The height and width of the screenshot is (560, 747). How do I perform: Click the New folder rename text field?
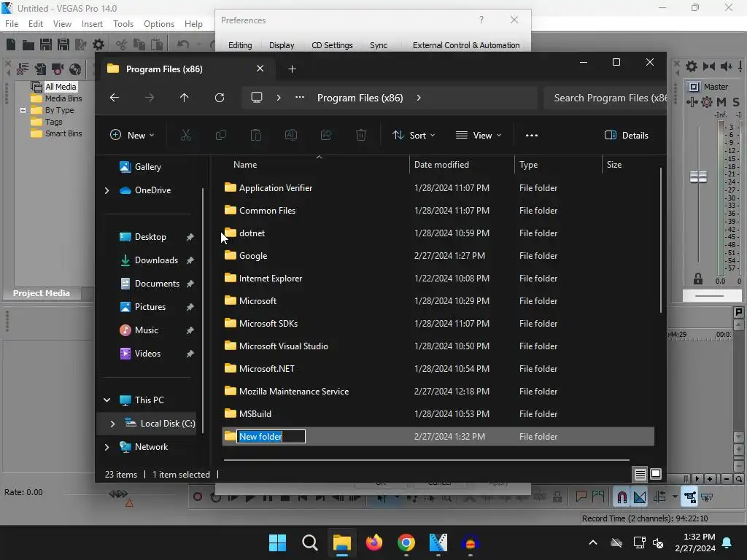[271, 436]
